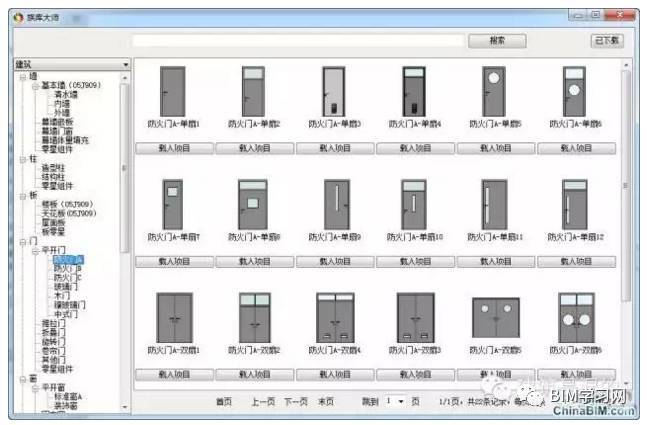Click the search text input field

click(300, 41)
